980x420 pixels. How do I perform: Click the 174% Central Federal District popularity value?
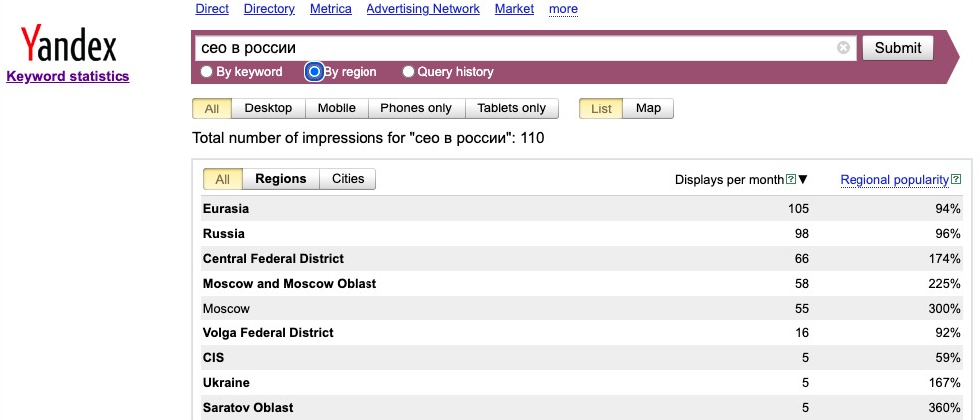[x=945, y=258]
